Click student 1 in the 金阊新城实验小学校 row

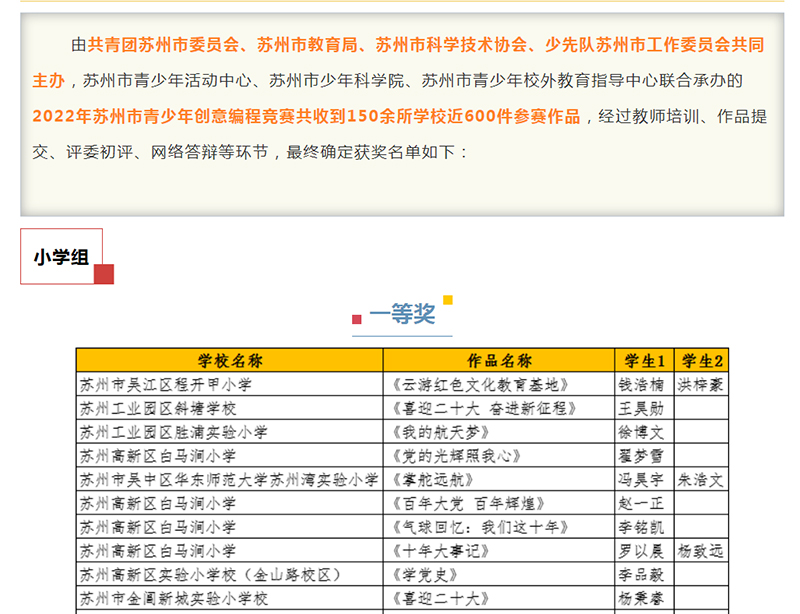[641, 599]
